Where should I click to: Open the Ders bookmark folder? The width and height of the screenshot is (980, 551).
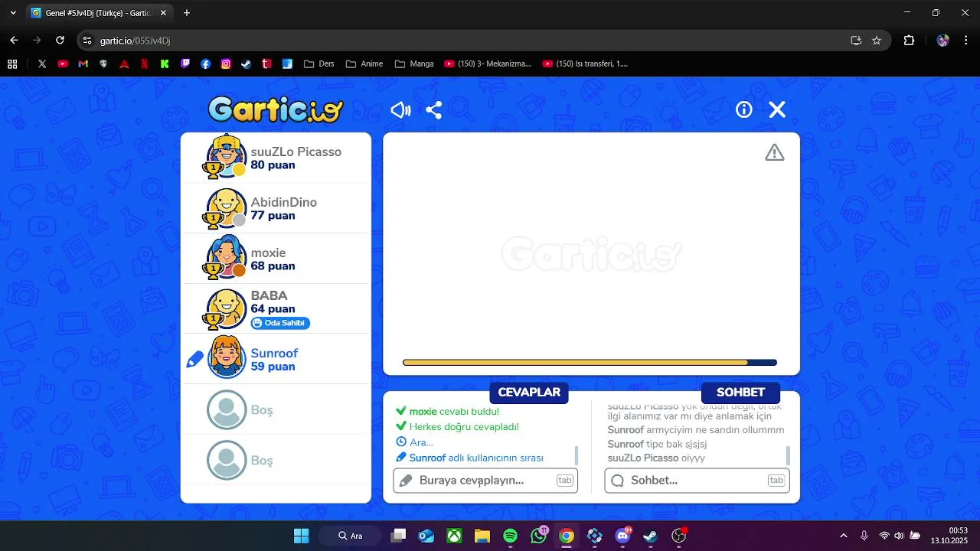click(319, 64)
